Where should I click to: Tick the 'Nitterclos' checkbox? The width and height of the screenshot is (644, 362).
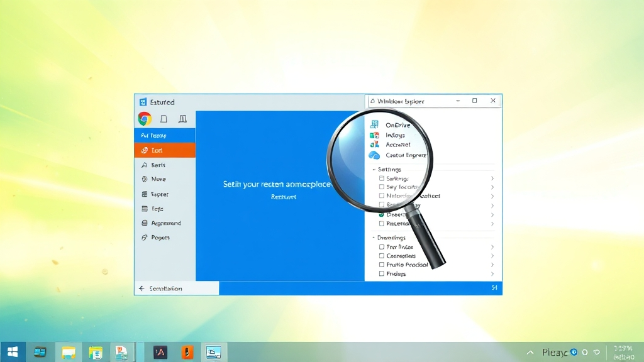click(382, 196)
